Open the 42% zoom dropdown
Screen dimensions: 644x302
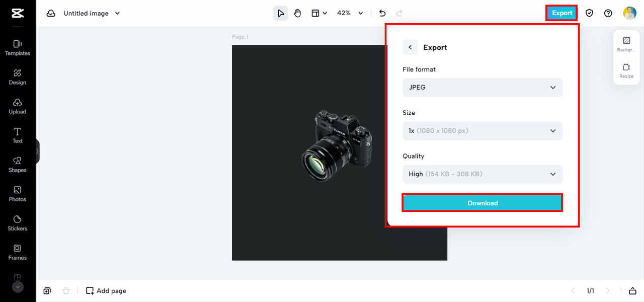point(350,13)
